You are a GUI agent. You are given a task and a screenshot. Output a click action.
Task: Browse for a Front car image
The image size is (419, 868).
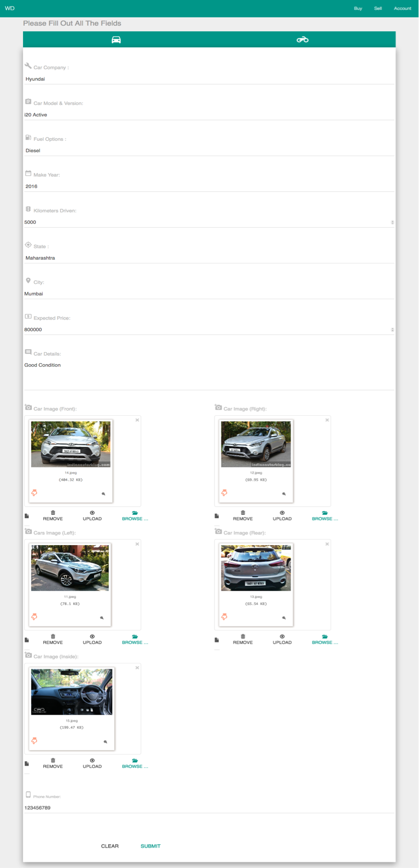click(x=135, y=516)
